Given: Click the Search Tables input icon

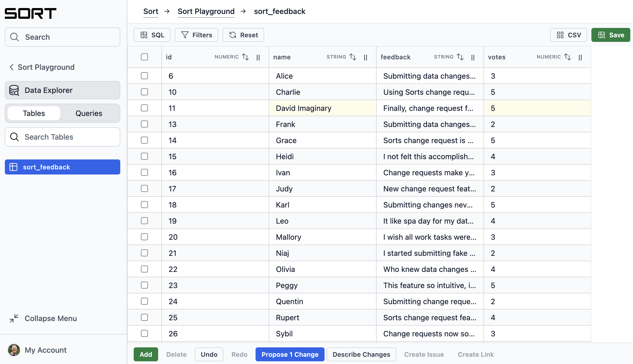Looking at the screenshot, I should tap(14, 137).
